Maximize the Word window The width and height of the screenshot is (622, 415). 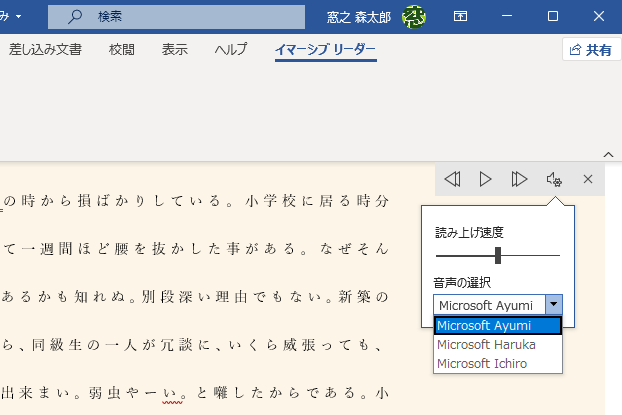coord(553,16)
